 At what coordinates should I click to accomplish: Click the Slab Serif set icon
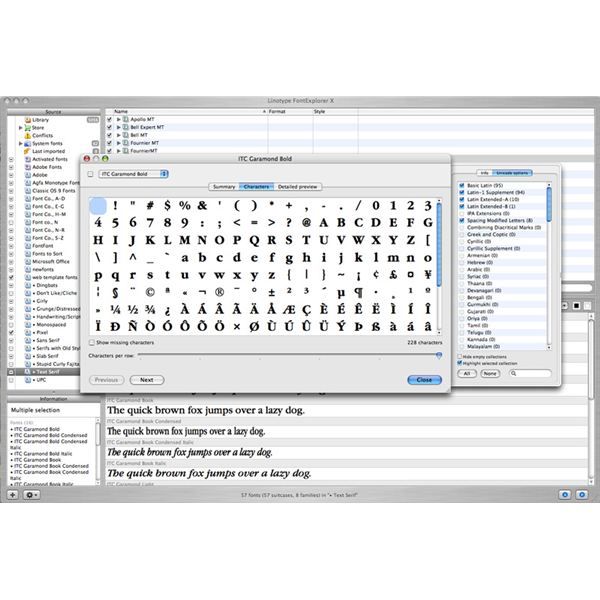(x=28, y=356)
